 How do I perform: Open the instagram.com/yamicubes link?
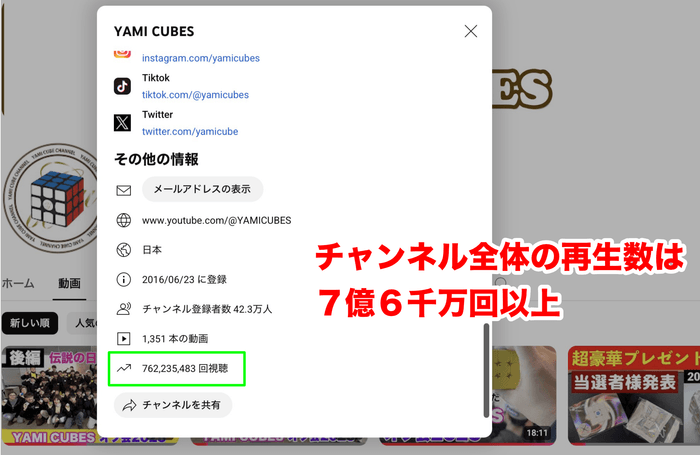201,59
